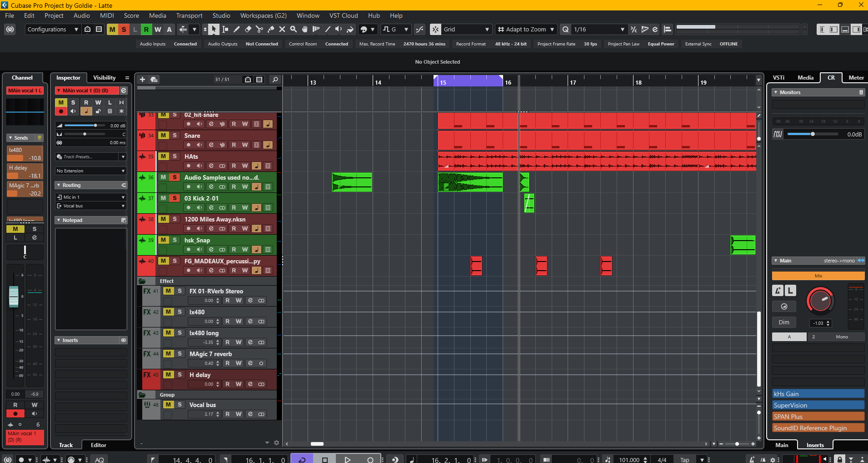
Task: Open the 1/16 quantize preset dropdown
Action: click(599, 30)
